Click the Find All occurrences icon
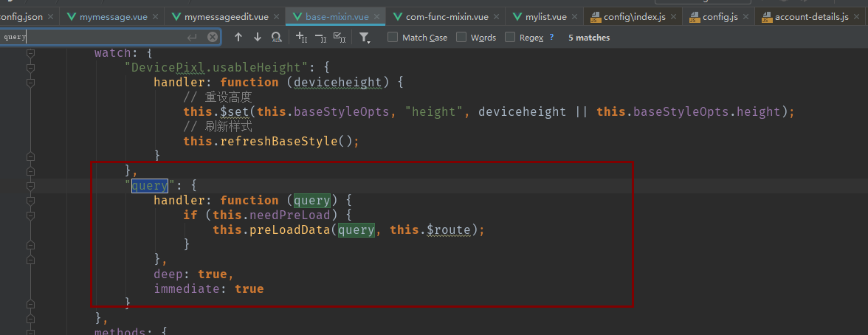The width and height of the screenshot is (868, 335). [276, 37]
